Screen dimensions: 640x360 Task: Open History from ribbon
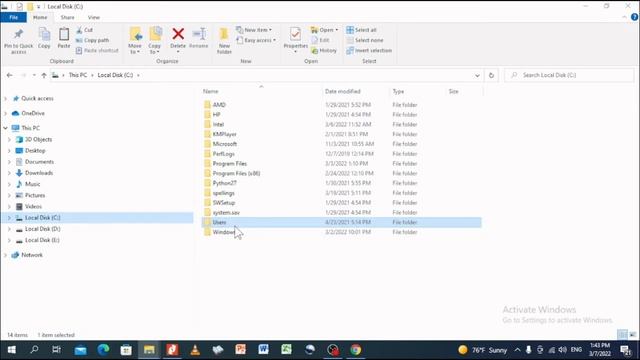point(324,50)
